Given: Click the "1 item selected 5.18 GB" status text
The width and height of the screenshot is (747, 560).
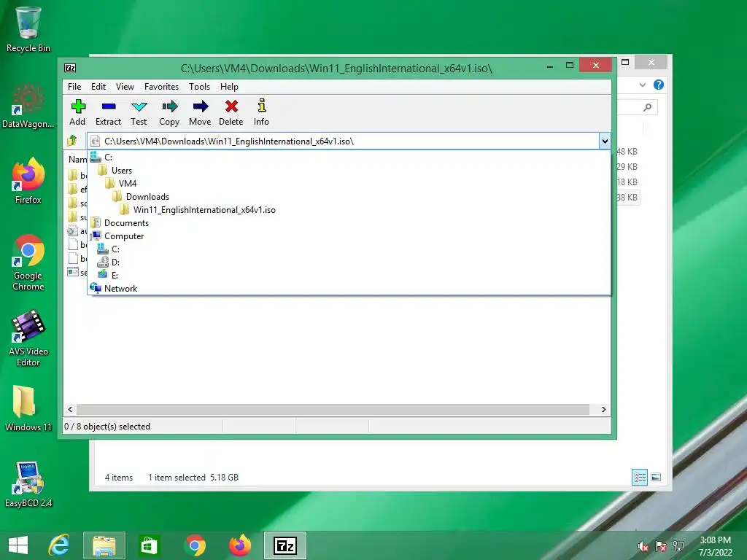Looking at the screenshot, I should pyautogui.click(x=193, y=477).
